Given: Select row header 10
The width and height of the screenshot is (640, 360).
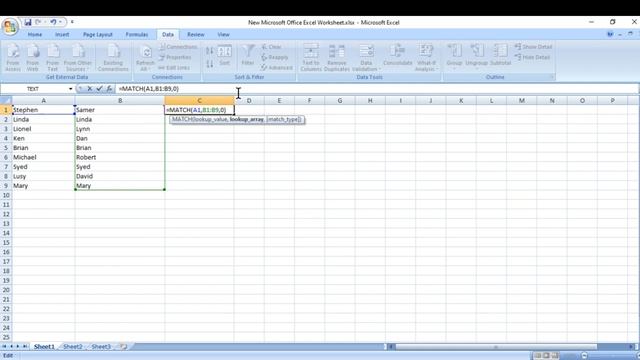Looking at the screenshot, I should [x=6, y=195].
